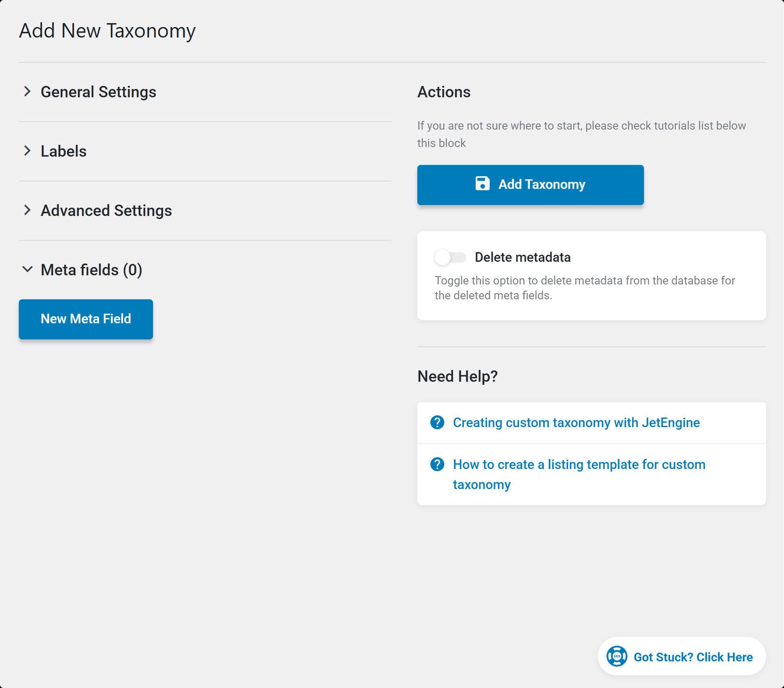Viewport: 784px width, 688px height.
Task: Expand the Labels section chevron
Action: (27, 151)
